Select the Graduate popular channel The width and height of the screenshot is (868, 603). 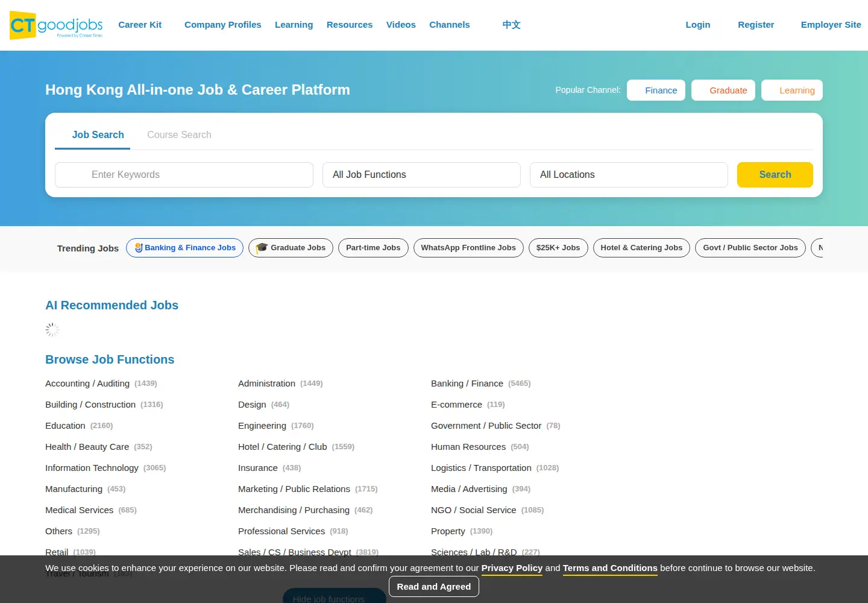click(723, 90)
